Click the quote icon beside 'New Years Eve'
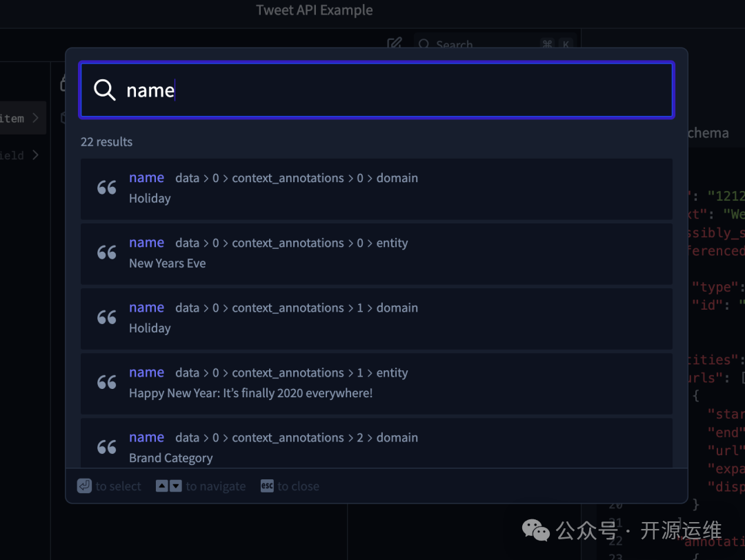The width and height of the screenshot is (745, 560). [107, 252]
